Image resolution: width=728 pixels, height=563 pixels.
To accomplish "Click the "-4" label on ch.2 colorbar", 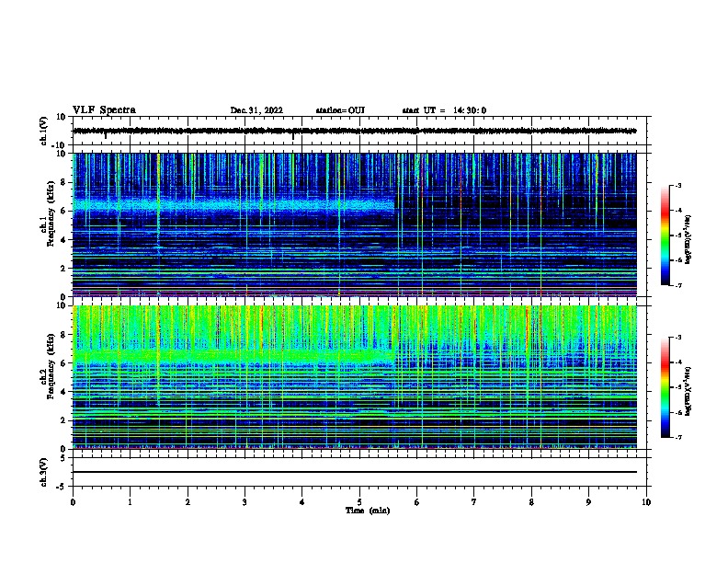I will point(678,362).
